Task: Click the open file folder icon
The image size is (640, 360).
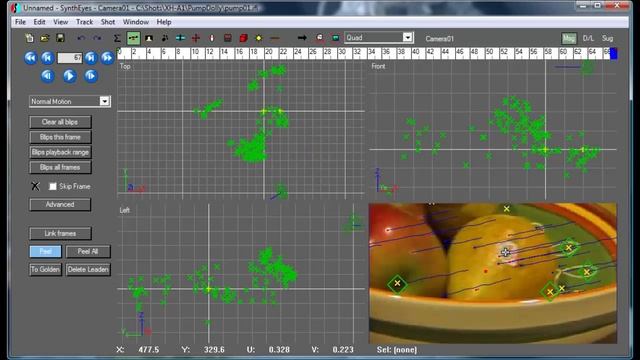Action: pos(45,38)
